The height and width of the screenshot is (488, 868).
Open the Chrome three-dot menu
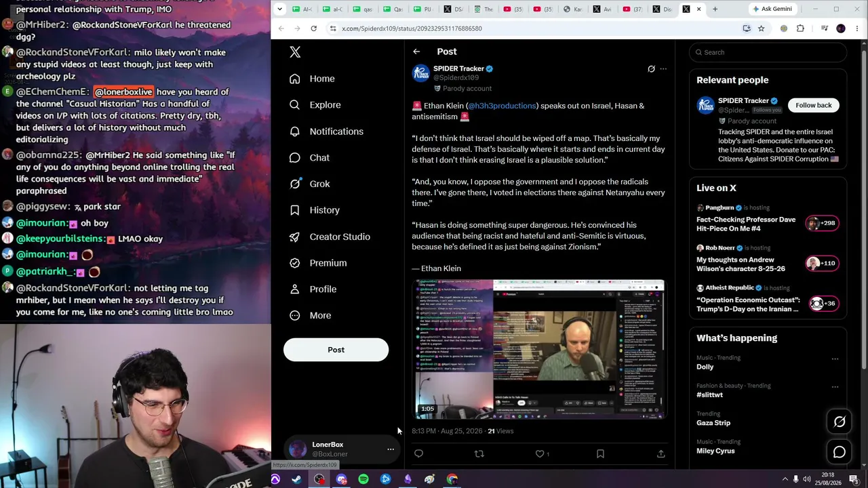click(857, 28)
